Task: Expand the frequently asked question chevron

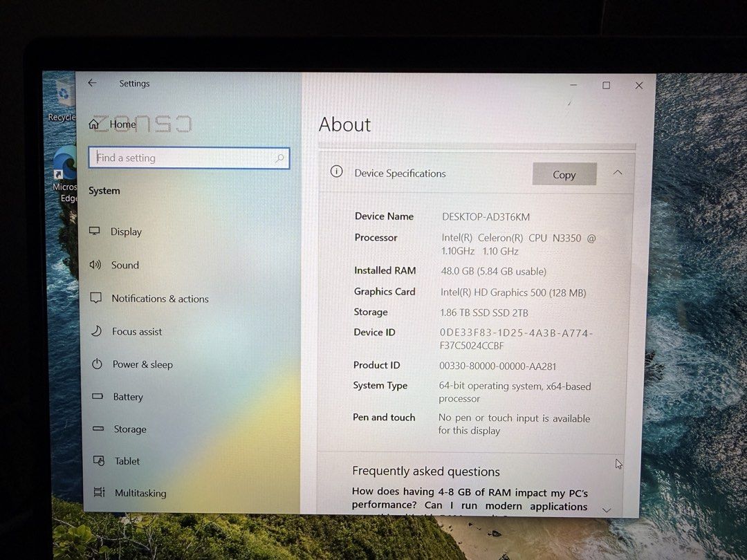Action: pyautogui.click(x=607, y=510)
